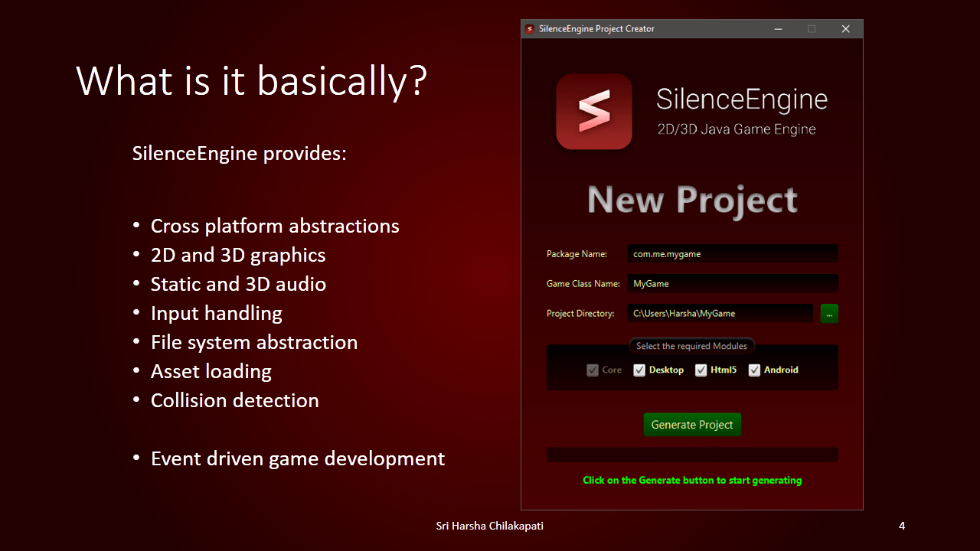Click 'Static and 3D audio' bullet
The width and height of the screenshot is (980, 551).
[x=238, y=284]
